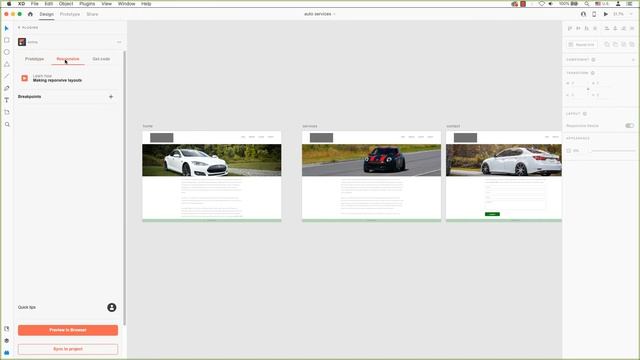Open macOS Apple menu
The width and height of the screenshot is (640, 360).
click(x=9, y=4)
